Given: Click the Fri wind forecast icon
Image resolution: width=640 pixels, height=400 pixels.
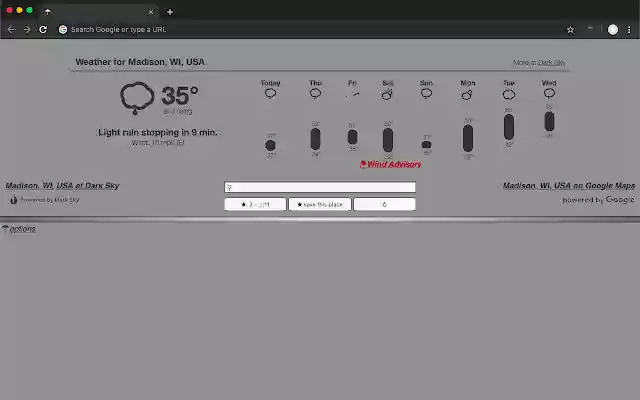Looking at the screenshot, I should 353,95.
